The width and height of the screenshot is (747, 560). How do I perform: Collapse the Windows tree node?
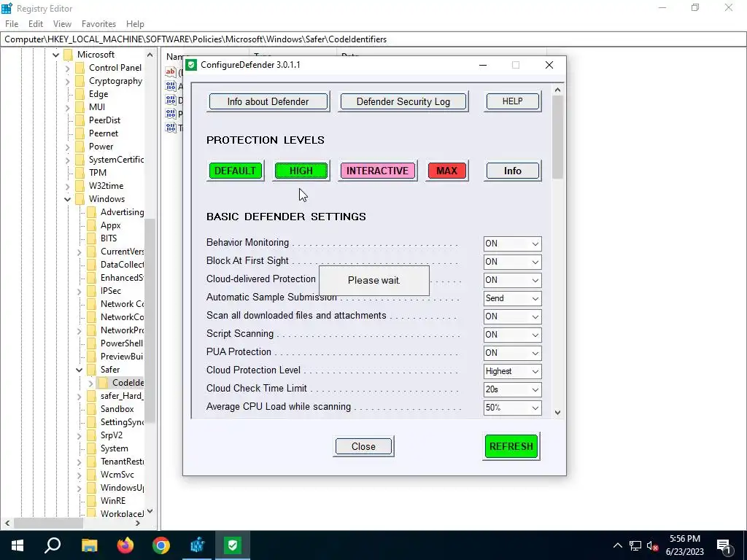(x=67, y=199)
